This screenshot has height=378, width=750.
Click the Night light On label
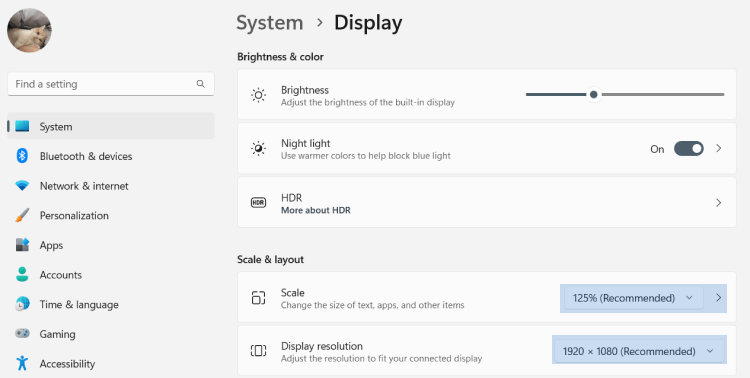(x=657, y=149)
